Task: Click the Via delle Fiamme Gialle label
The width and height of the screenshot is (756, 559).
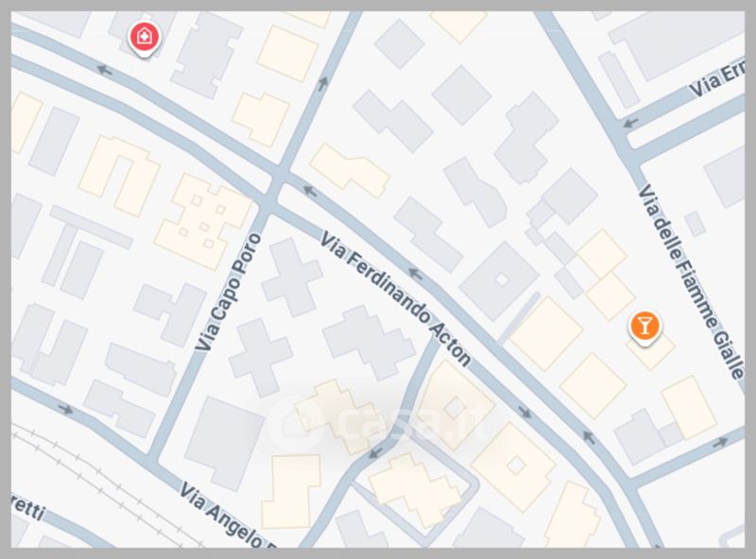Action: tap(691, 281)
